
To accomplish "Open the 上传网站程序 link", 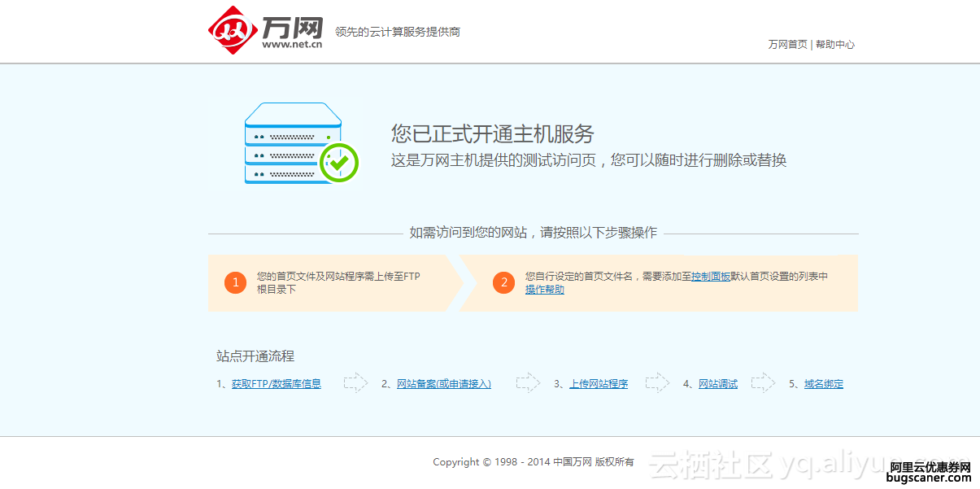I will click(x=599, y=384).
